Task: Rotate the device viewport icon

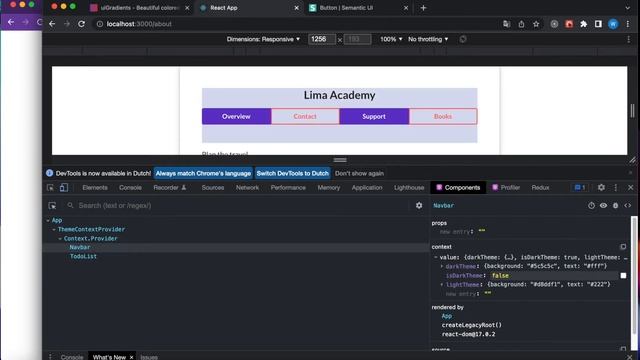Action: [463, 39]
